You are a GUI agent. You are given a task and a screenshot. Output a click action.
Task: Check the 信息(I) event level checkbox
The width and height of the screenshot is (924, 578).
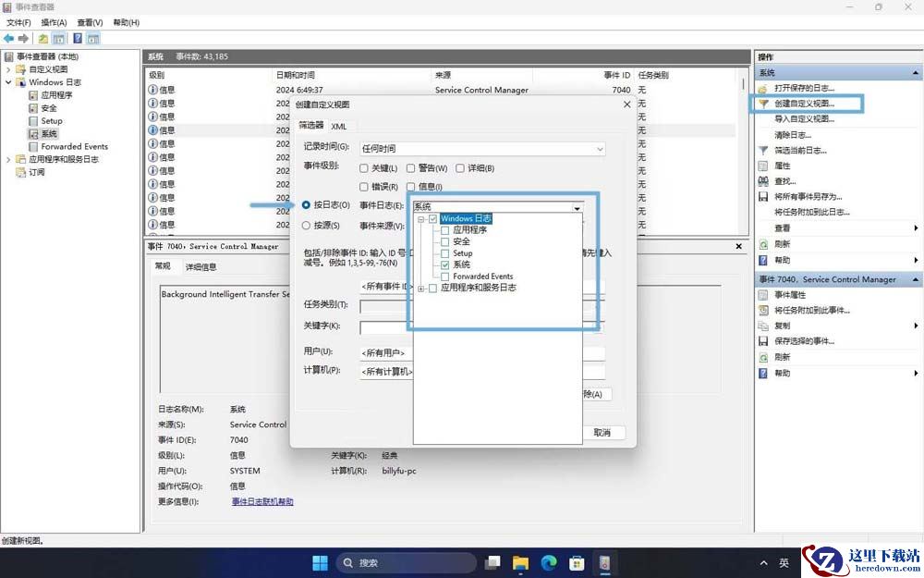click(x=411, y=187)
